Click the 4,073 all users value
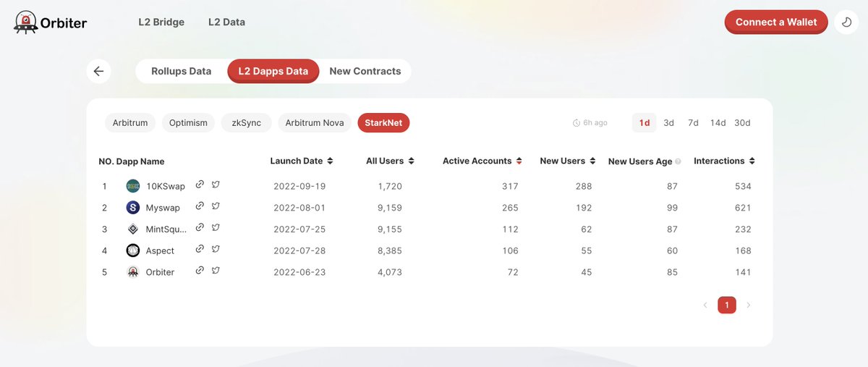 tap(390, 272)
